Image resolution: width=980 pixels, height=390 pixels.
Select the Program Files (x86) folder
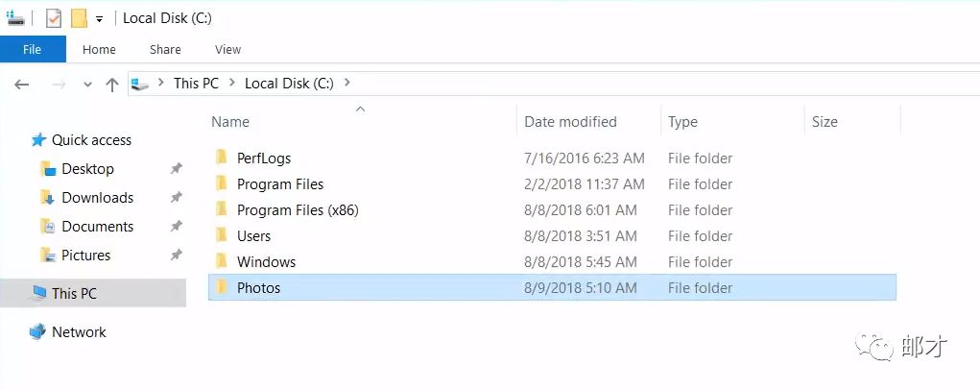coord(298,209)
